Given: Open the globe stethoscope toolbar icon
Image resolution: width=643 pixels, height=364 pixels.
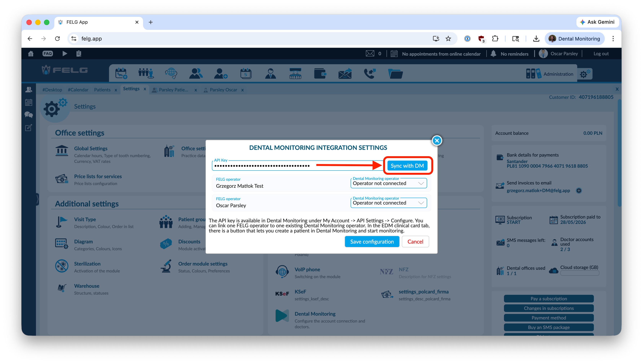Looking at the screenshot, I should coord(171,73).
